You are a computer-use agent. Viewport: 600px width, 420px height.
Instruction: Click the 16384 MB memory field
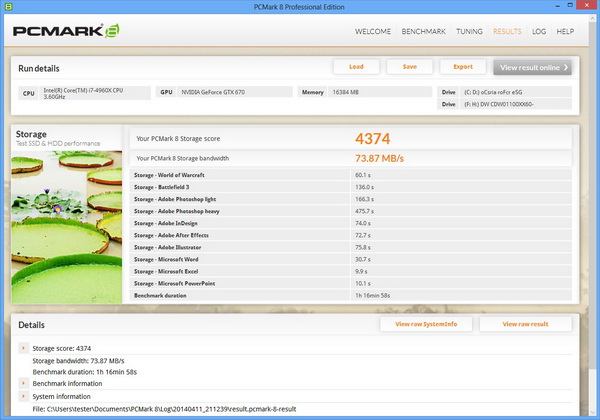[x=365, y=92]
